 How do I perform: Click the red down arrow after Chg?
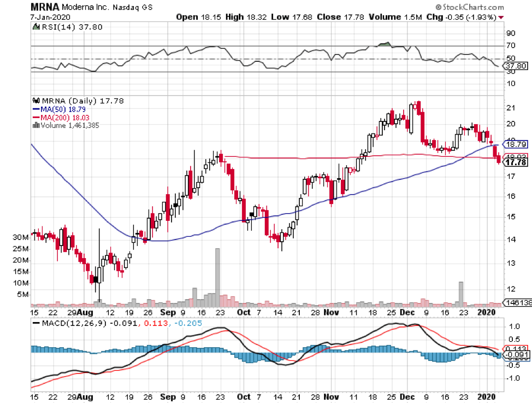[x=501, y=17]
